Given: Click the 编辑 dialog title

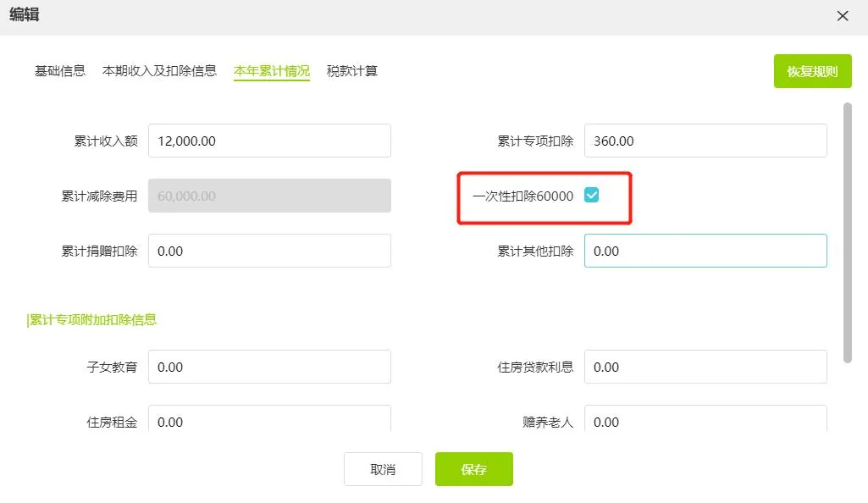Looking at the screenshot, I should coord(25,14).
